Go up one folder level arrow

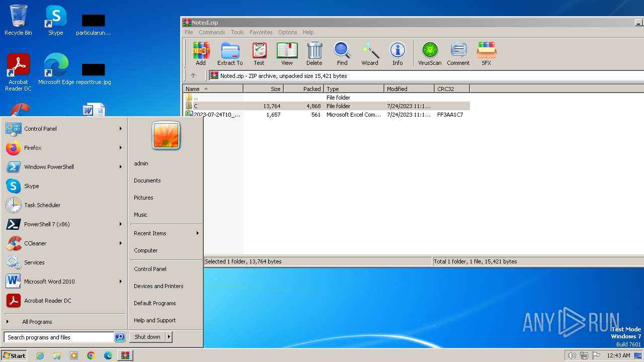(x=193, y=76)
